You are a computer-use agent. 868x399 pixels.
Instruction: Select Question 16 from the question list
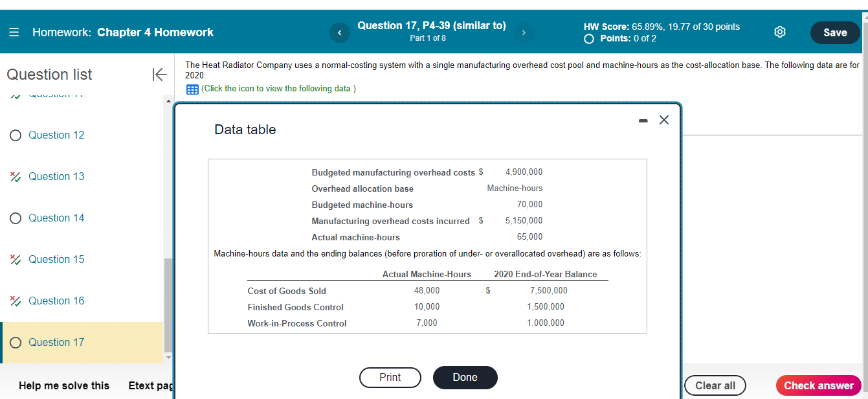coord(56,301)
